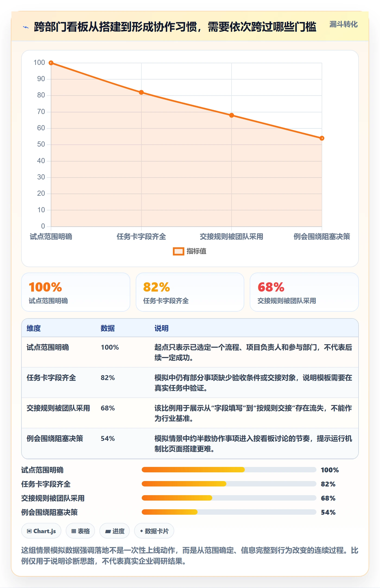
Task: Click the 100% cell in the table
Action: (x=110, y=347)
